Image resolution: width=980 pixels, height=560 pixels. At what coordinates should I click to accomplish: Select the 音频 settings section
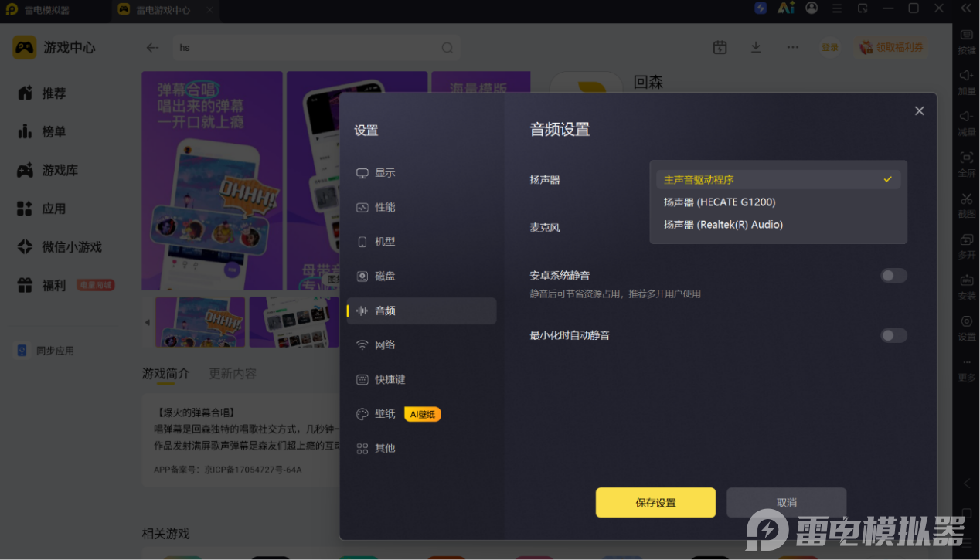(x=421, y=311)
